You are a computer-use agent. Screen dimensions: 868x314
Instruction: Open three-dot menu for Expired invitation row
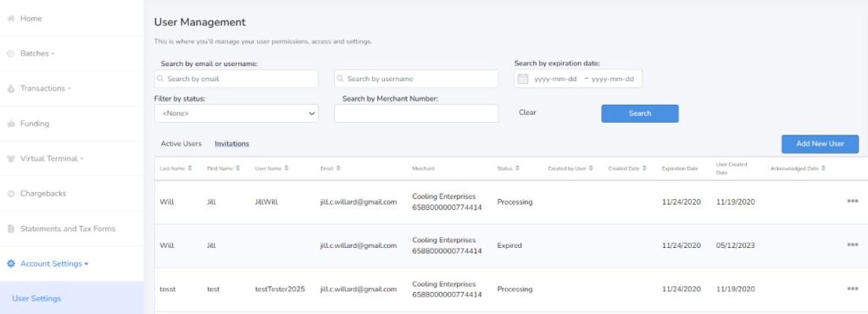853,245
